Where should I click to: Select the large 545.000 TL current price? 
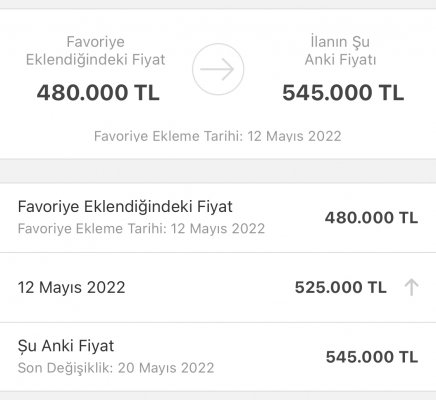pyautogui.click(x=343, y=92)
